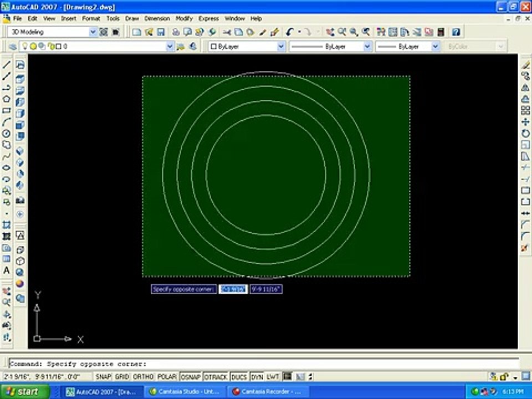Screen dimensions: 532x399
Task: Open status bar menu arrow
Action: (516, 377)
